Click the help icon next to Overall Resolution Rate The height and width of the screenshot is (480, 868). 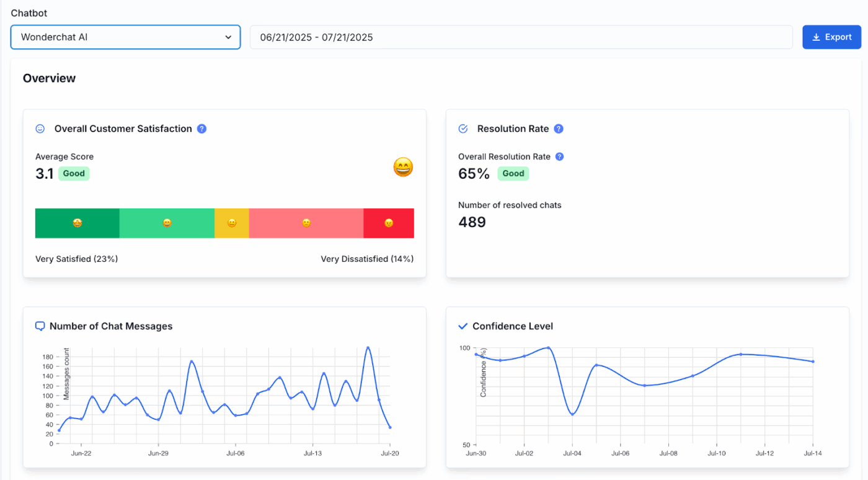(560, 156)
